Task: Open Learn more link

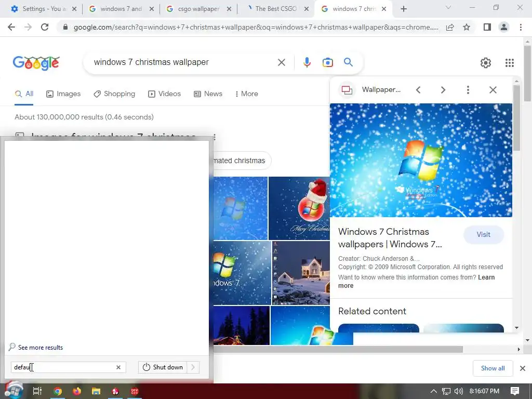Action: coord(417,282)
